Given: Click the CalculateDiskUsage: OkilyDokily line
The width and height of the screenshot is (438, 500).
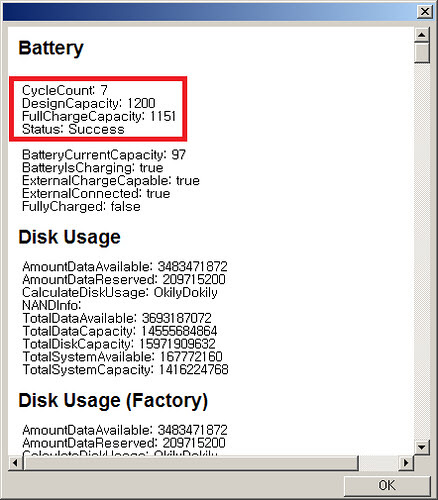Looking at the screenshot, I should [120, 293].
